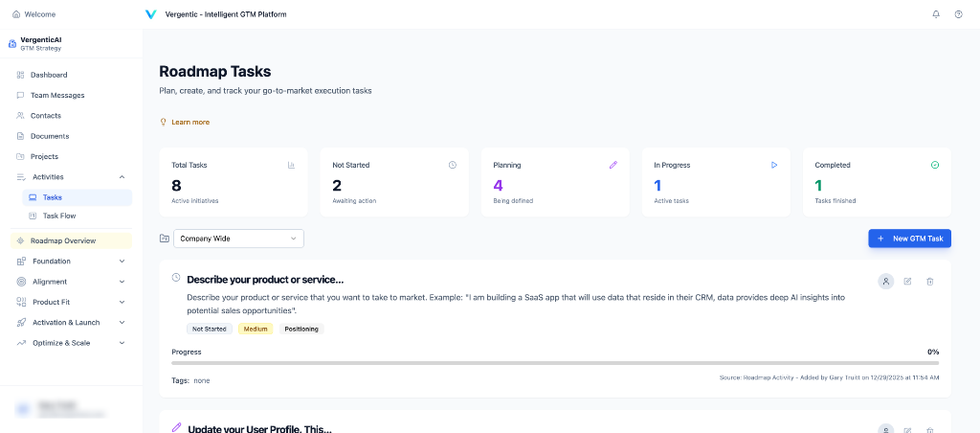The image size is (980, 433).
Task: Expand the Optimize & Scale chevron
Action: pyautogui.click(x=122, y=343)
